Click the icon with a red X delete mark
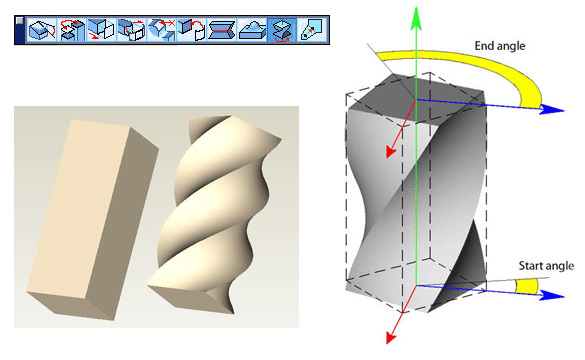Viewport: 585px width, 360px height. click(162, 30)
